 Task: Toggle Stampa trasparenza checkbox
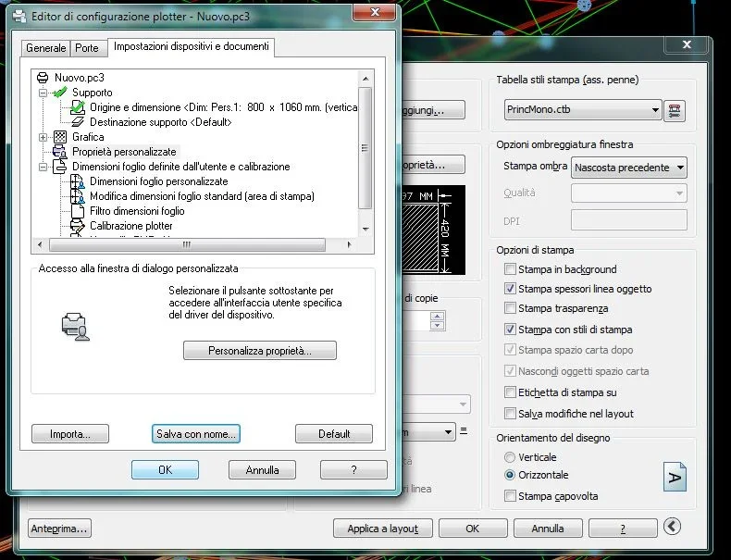point(510,309)
